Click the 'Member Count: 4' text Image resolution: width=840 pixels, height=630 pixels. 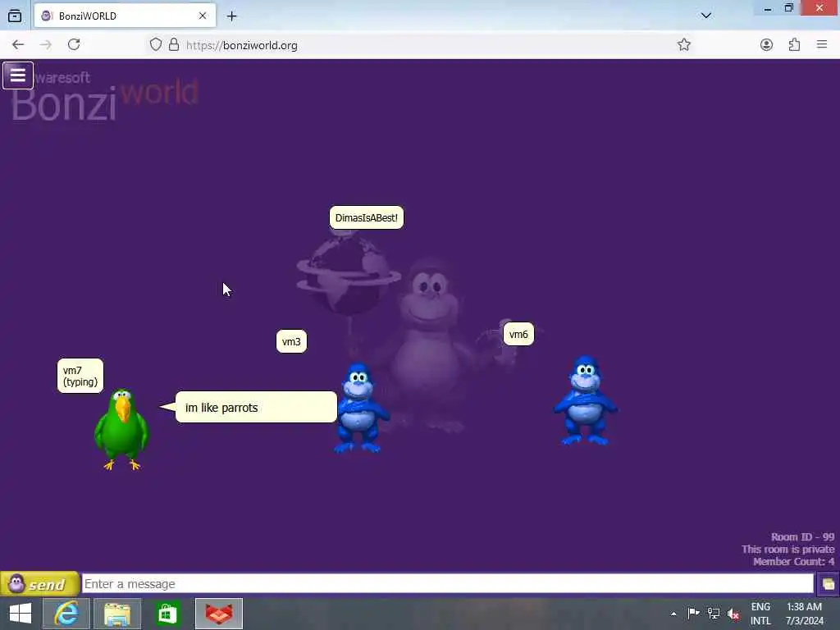(793, 561)
